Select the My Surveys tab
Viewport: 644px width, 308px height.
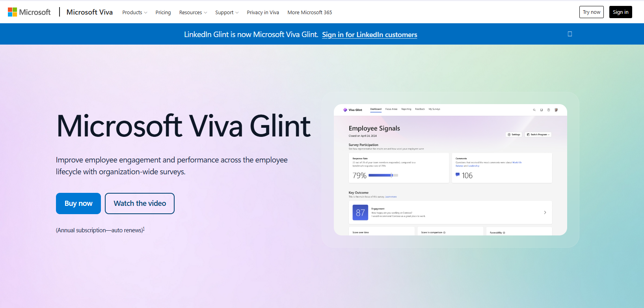click(434, 109)
